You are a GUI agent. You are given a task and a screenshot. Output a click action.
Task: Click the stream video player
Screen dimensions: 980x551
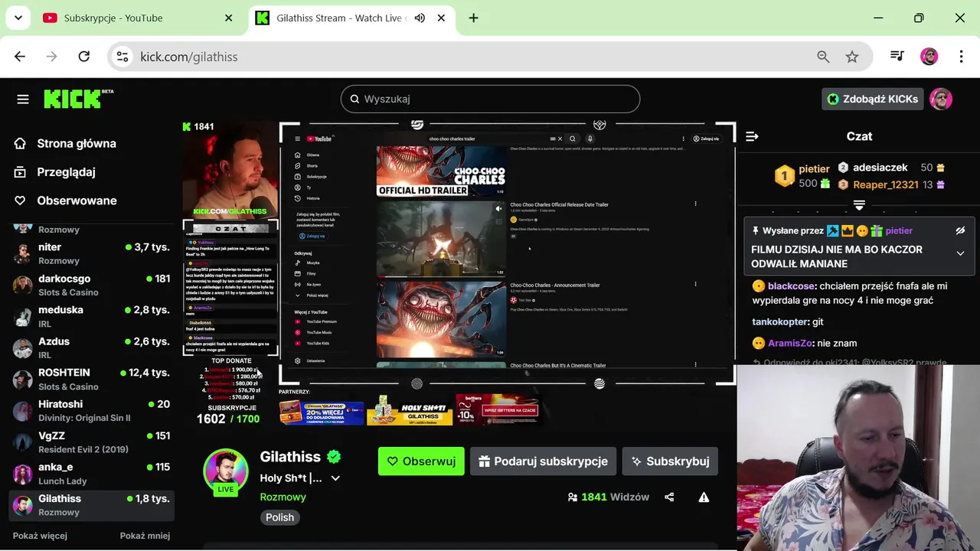pyautogui.click(x=458, y=274)
